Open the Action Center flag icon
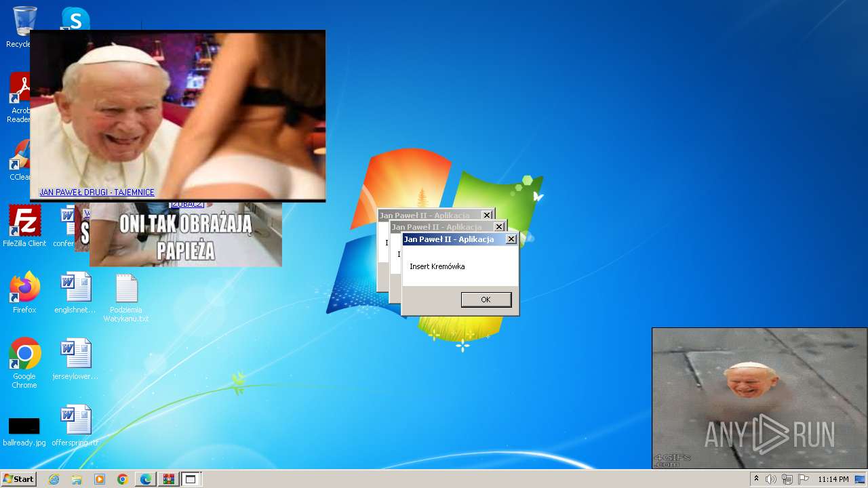 (804, 479)
